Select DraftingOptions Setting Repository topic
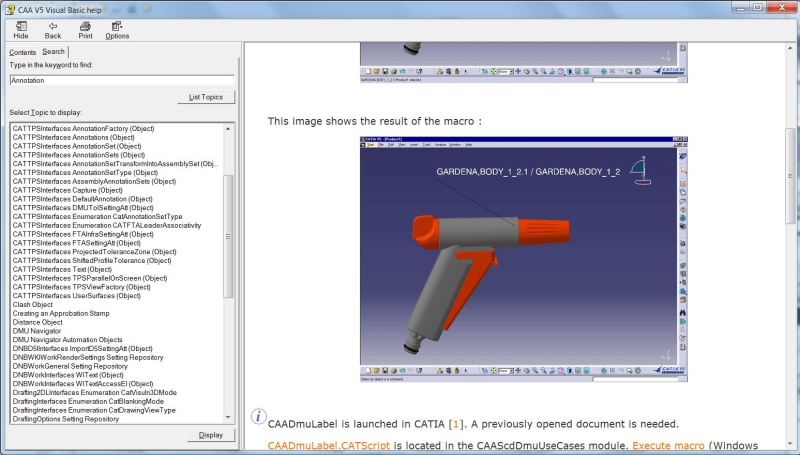This screenshot has height=455, width=800. [65, 419]
